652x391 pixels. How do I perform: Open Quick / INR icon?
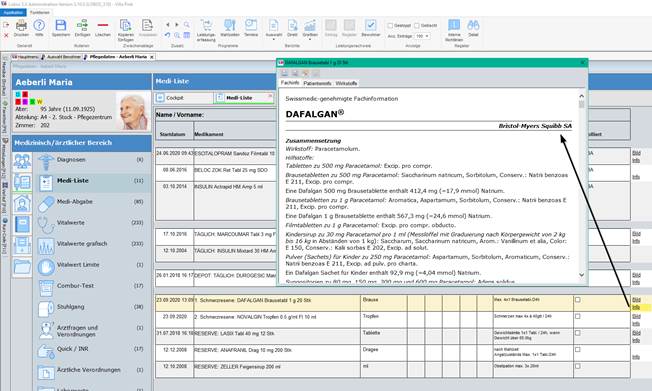[46, 350]
